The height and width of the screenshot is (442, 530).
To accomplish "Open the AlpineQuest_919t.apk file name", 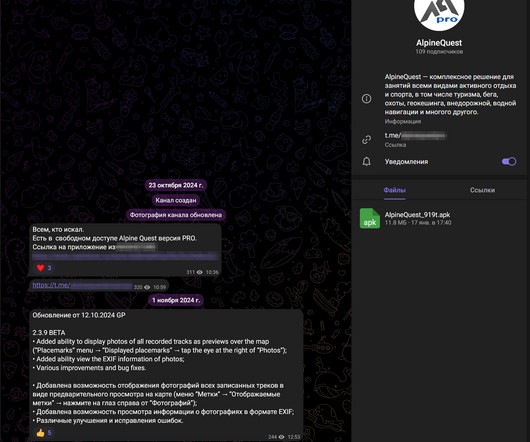I will click(417, 215).
